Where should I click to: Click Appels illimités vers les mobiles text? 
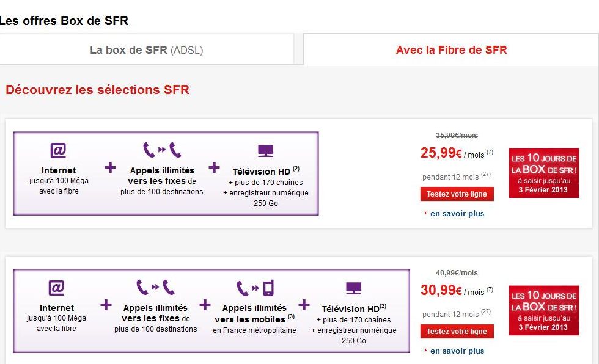tap(254, 314)
